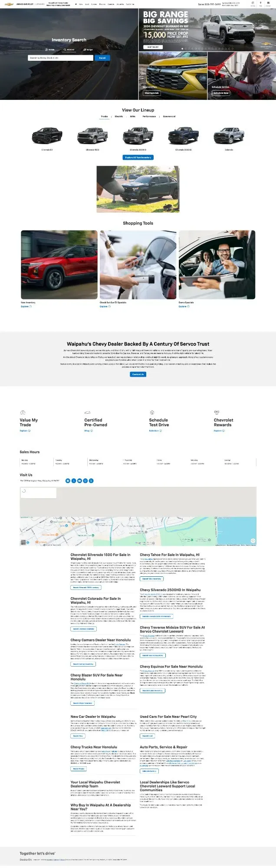Click Explore under Demo Specials

(184, 306)
